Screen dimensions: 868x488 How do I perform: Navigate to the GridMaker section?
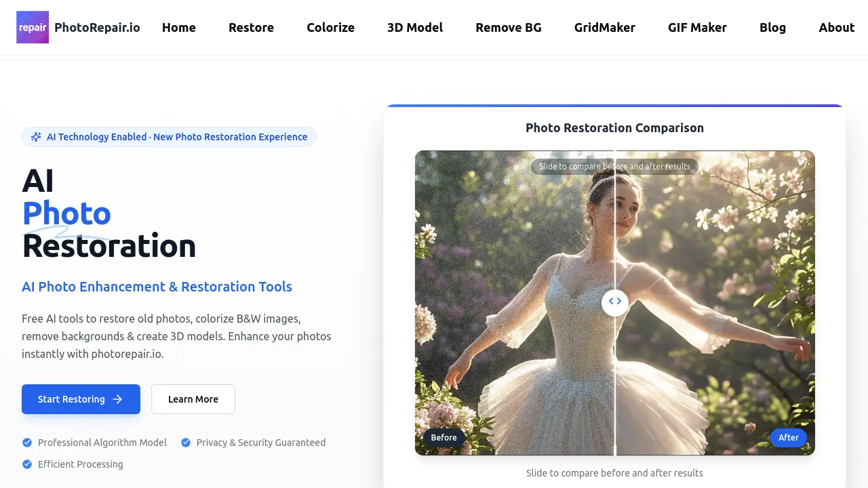(x=605, y=27)
